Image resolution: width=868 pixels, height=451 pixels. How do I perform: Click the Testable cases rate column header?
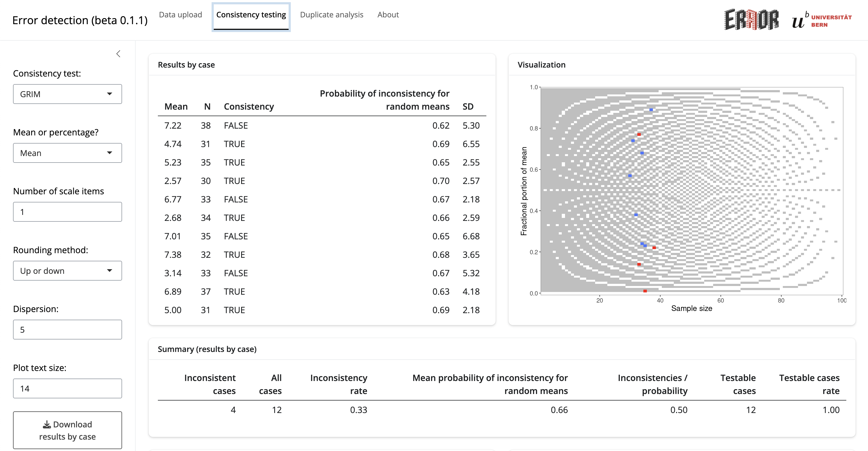pos(809,384)
